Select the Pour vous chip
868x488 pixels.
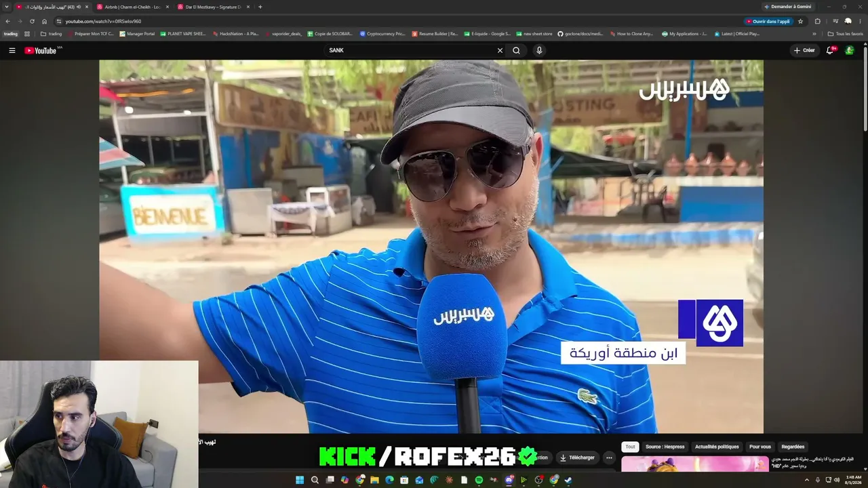pyautogui.click(x=760, y=447)
